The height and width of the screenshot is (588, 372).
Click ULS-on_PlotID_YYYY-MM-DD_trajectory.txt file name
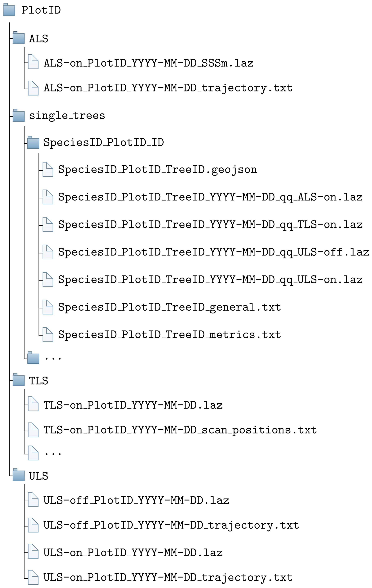click(x=168, y=578)
